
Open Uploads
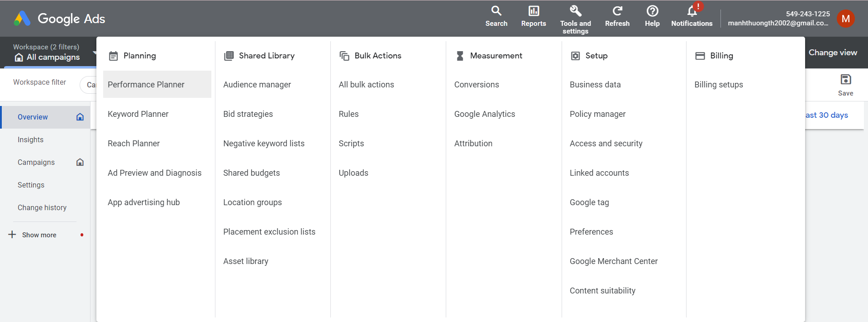353,173
